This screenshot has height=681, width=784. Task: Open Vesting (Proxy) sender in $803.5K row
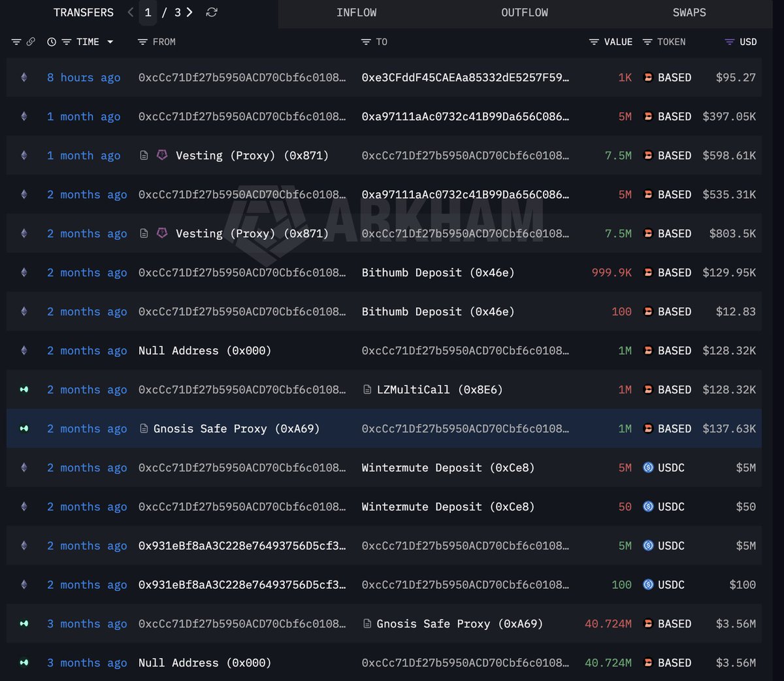252,234
